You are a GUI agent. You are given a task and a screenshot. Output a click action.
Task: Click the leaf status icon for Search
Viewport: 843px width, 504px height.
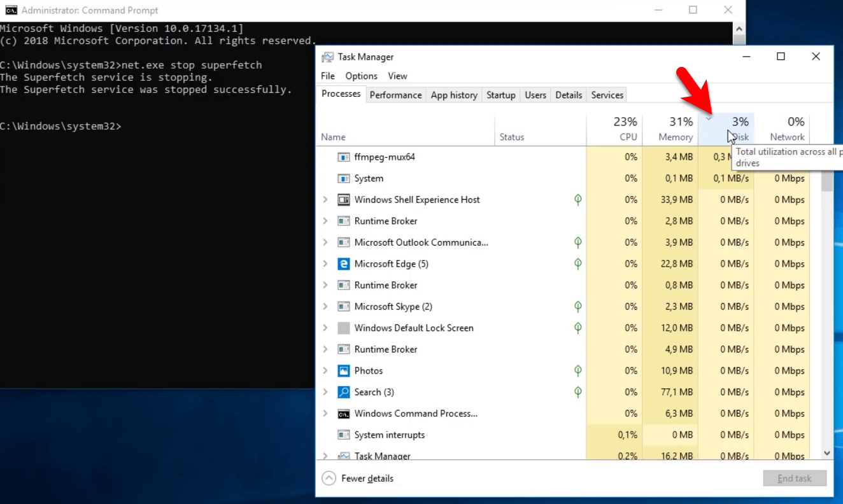(578, 392)
